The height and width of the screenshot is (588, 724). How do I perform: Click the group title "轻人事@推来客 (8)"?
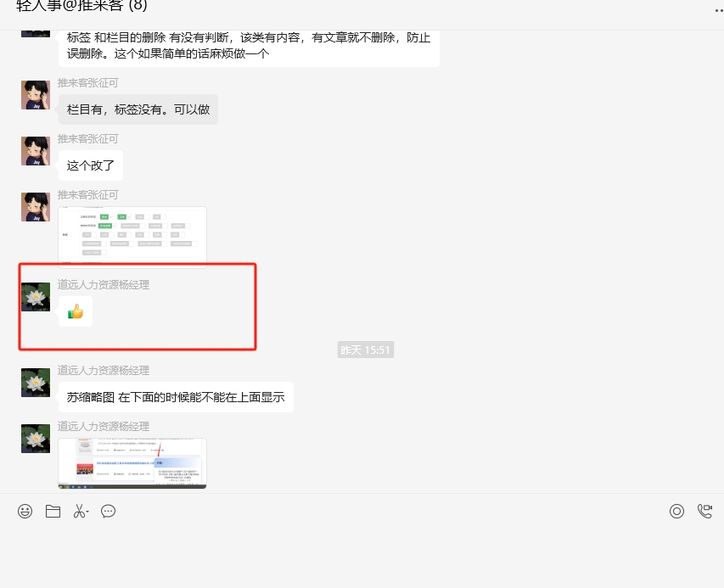[82, 6]
